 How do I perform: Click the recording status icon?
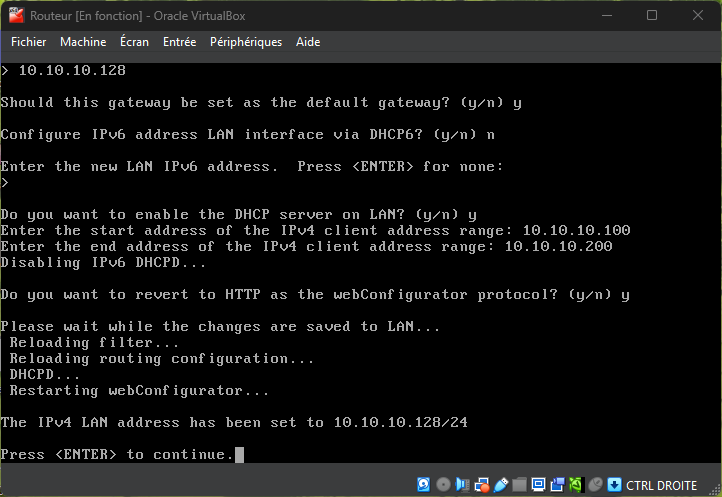click(x=557, y=485)
